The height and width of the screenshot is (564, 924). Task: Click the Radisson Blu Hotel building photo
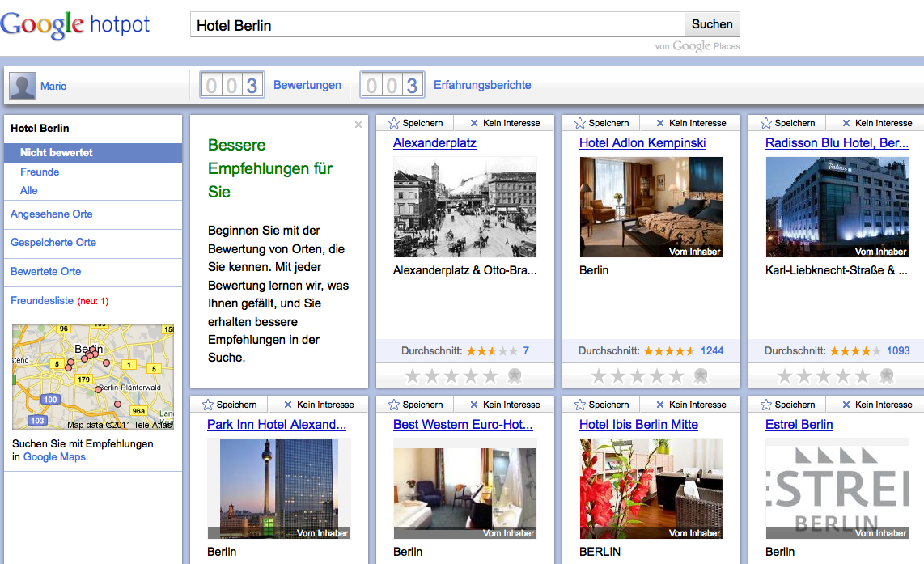(x=837, y=207)
